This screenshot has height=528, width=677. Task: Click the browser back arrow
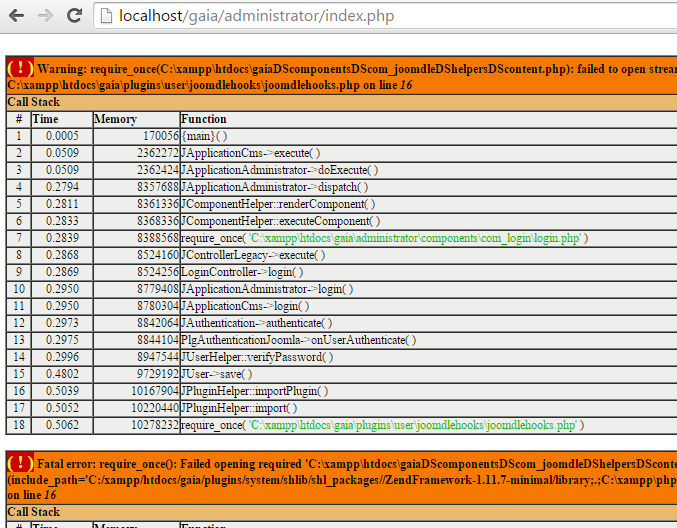17,15
